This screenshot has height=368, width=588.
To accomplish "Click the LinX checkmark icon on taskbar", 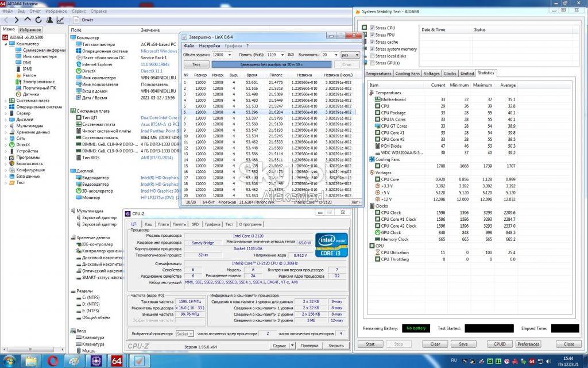I will pyautogui.click(x=139, y=361).
